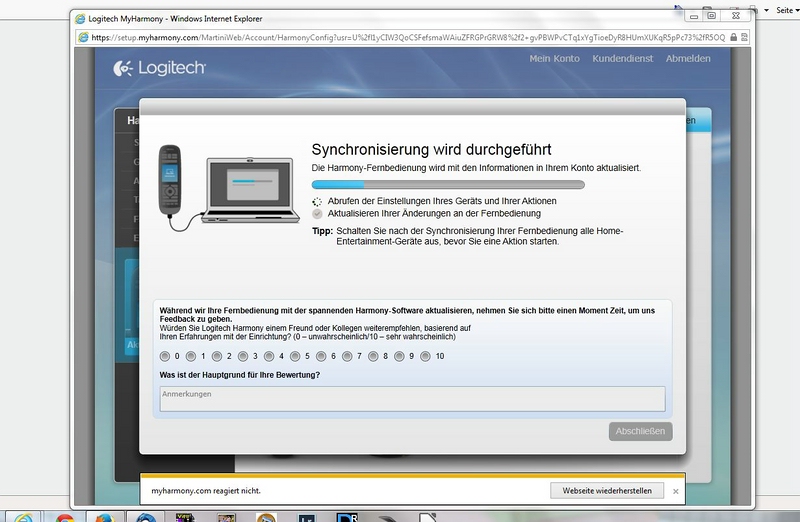Click the synchronization progress bar
Viewport: 800px width, 522px height.
(448, 185)
